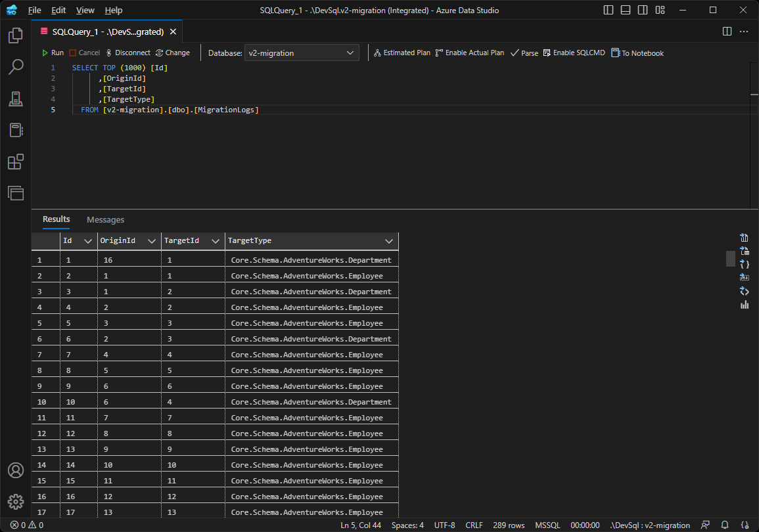Viewport: 759px width, 532px height.
Task: Open the Edit menu
Action: pos(58,10)
